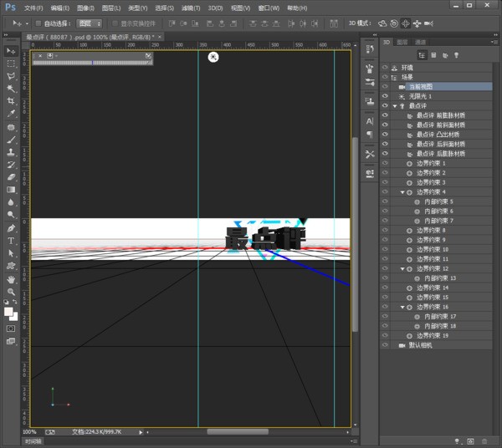Click the foreground color swatch

pyautogui.click(x=9, y=312)
